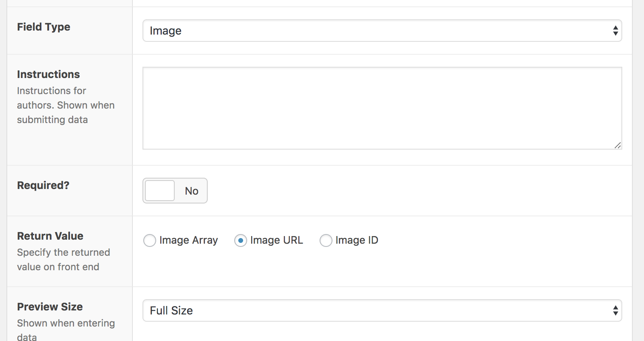Click the Instructions heading label
Viewport: 644px width, 341px height.
[x=48, y=74]
